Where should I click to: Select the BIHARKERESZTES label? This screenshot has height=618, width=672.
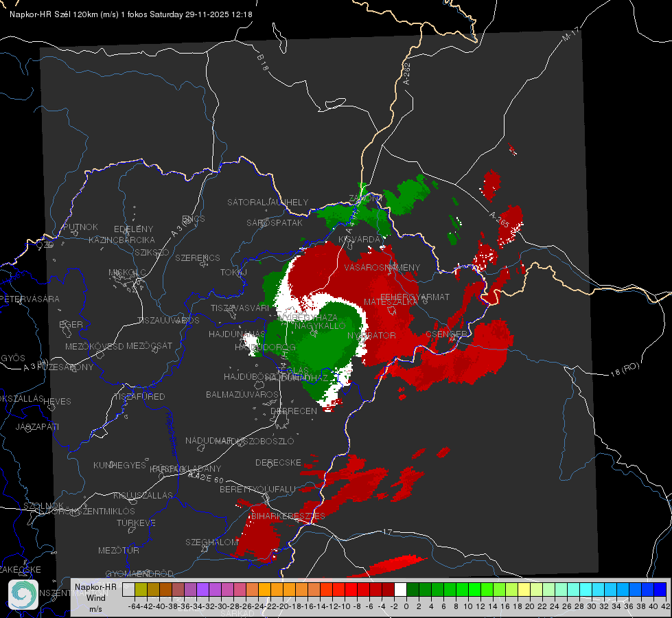coord(288,516)
